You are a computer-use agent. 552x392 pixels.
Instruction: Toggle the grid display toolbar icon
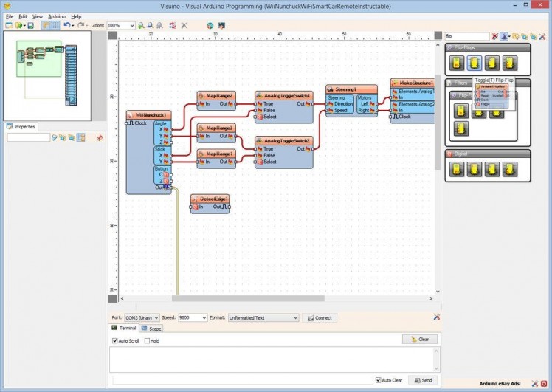[x=56, y=25]
